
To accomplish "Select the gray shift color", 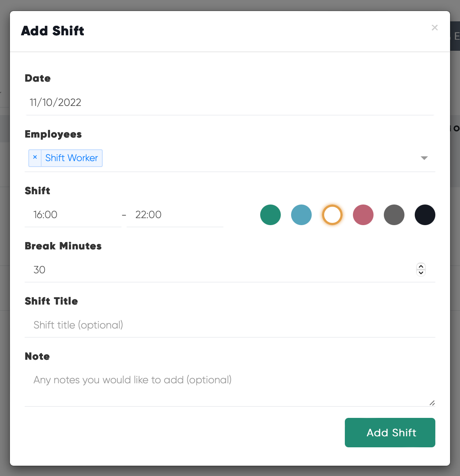I will pyautogui.click(x=394, y=215).
